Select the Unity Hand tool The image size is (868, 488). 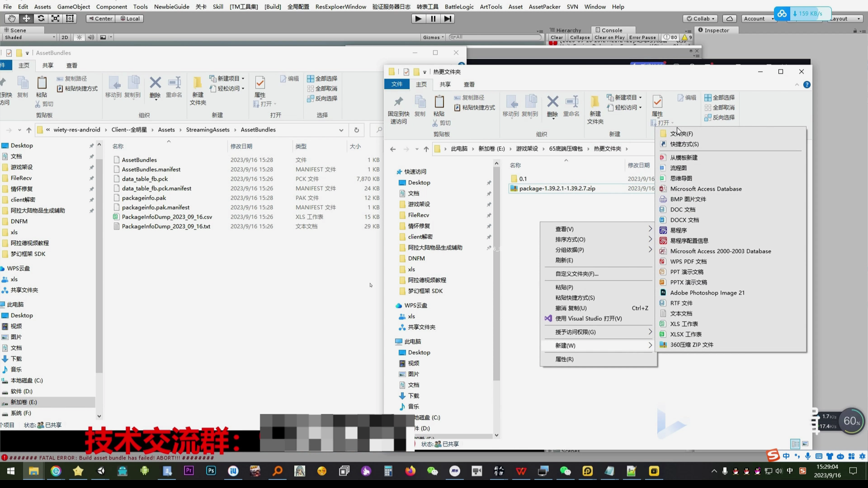pyautogui.click(x=11, y=19)
